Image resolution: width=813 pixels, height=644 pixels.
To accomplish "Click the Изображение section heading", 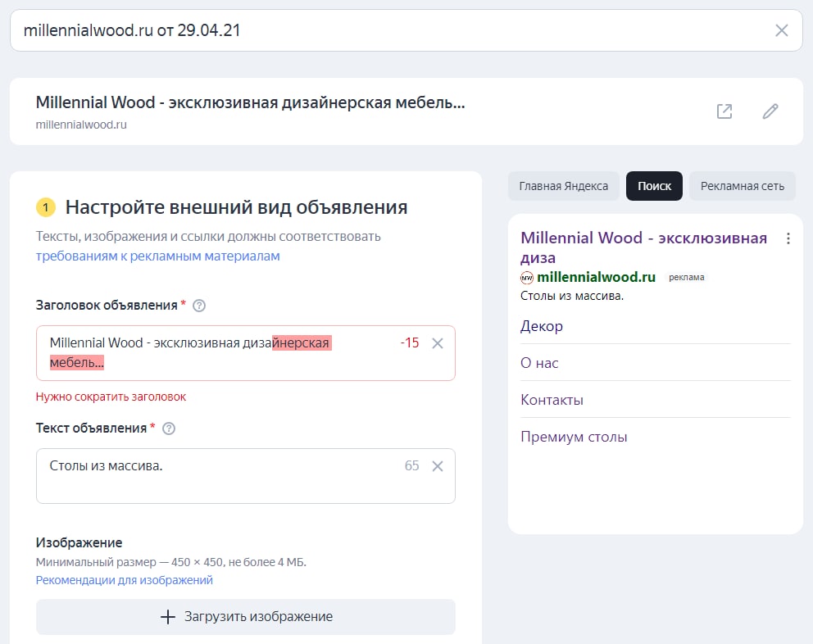I will [79, 543].
